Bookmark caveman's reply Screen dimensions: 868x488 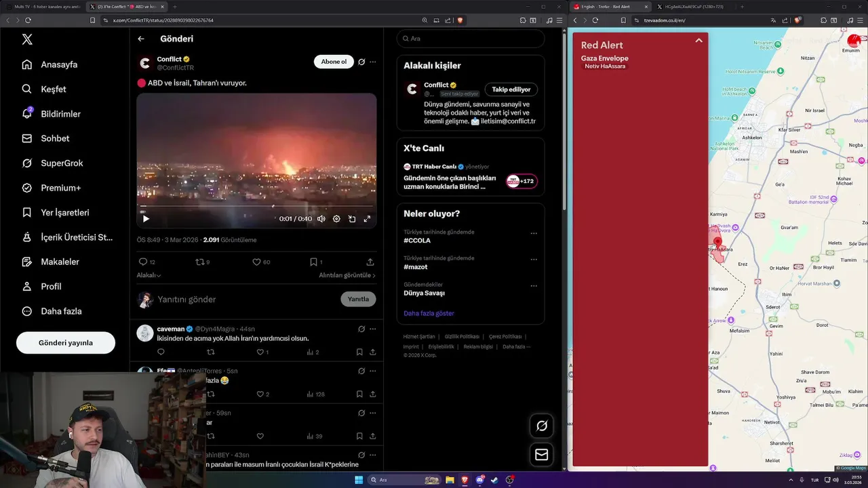click(x=359, y=352)
